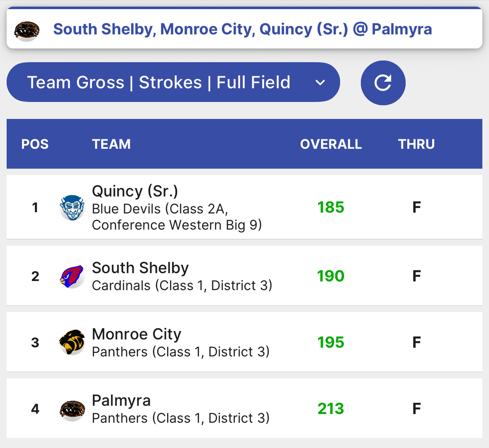Image resolution: width=489 pixels, height=448 pixels.
Task: Open the event title link at top
Action: tap(242, 29)
